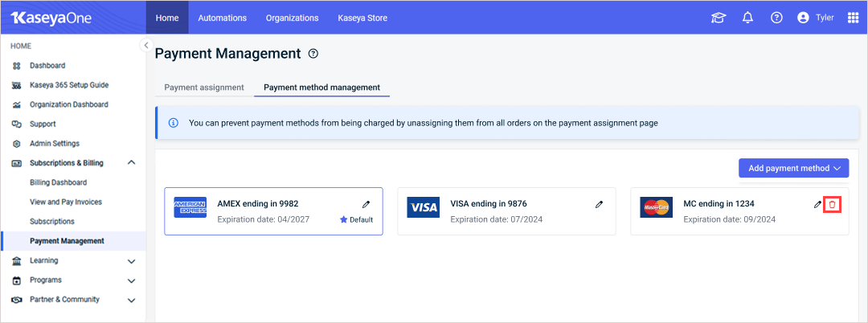Open the Add payment method dropdown
Viewport: 868px width, 323px height.
(794, 168)
